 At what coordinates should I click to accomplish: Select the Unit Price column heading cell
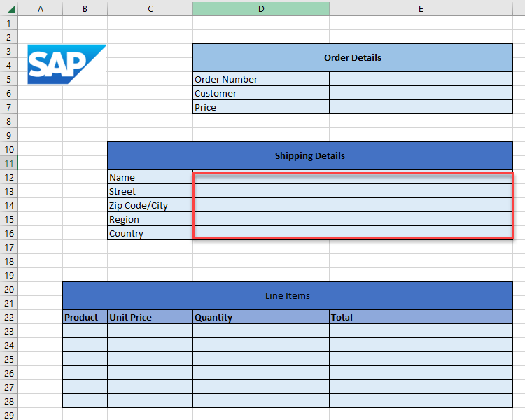tap(150, 317)
